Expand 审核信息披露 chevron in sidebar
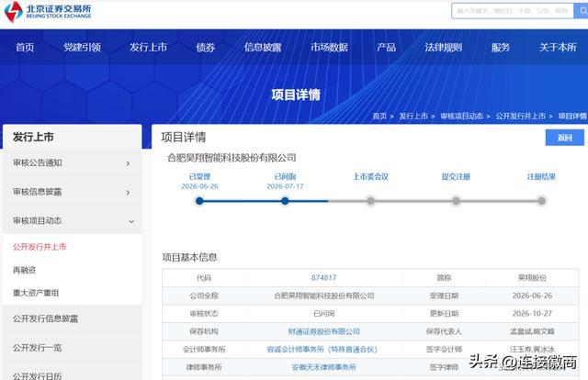 point(129,193)
